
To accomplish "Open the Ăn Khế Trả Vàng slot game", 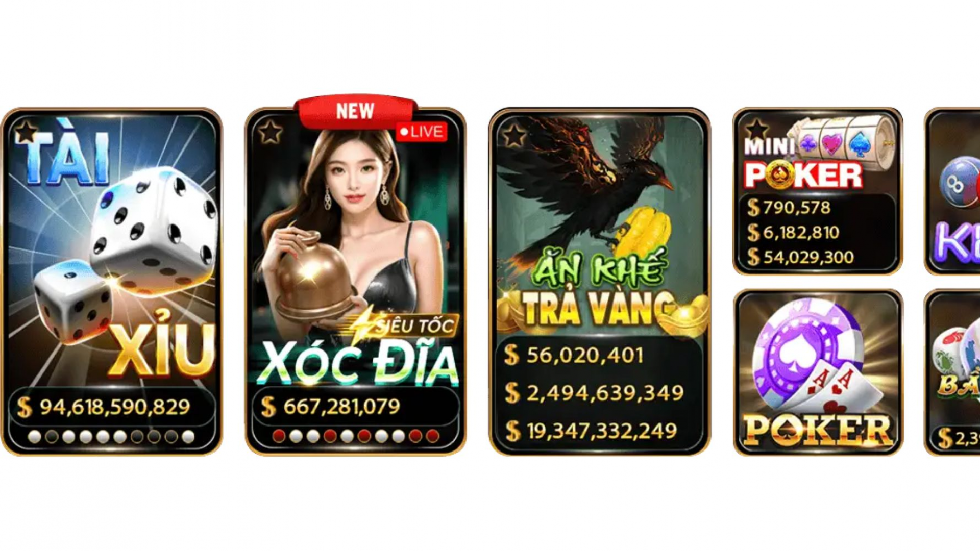I will click(x=600, y=281).
